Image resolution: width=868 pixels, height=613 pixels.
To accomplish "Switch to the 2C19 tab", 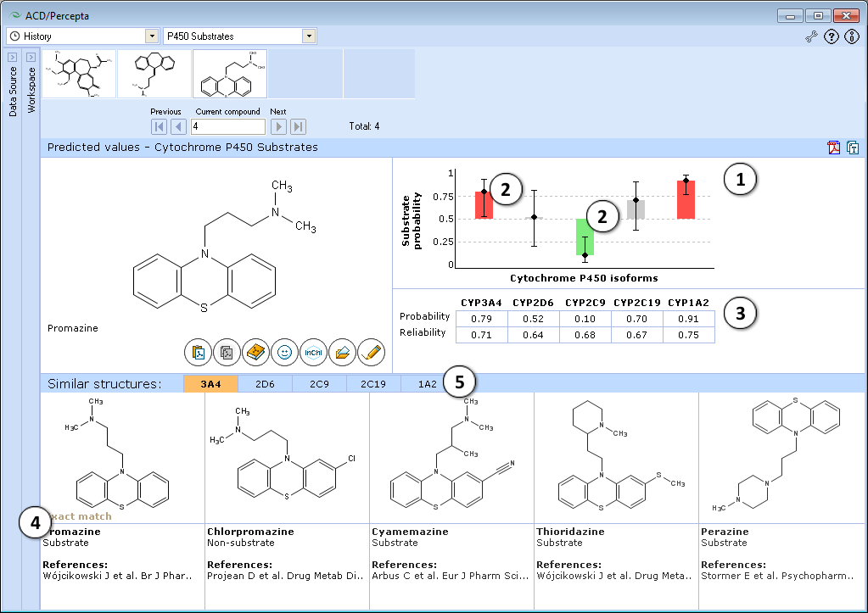I will [373, 384].
